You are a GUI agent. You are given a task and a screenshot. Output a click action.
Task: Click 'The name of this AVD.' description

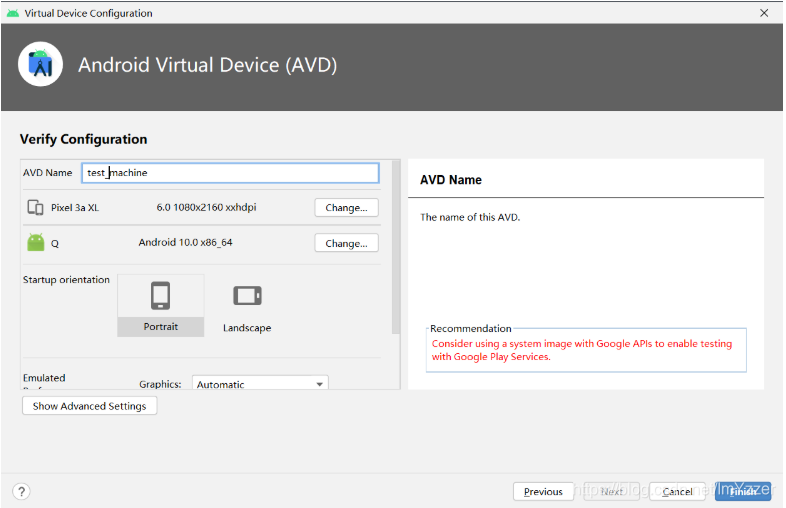coord(470,217)
